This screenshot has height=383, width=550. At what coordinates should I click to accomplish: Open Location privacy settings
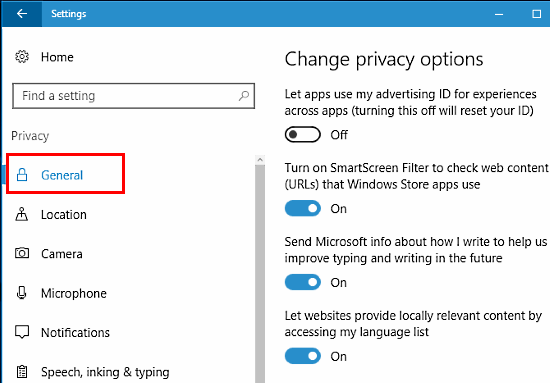pos(63,214)
